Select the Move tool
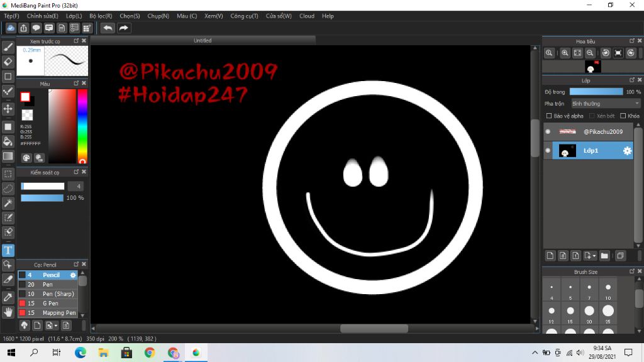 pyautogui.click(x=8, y=109)
